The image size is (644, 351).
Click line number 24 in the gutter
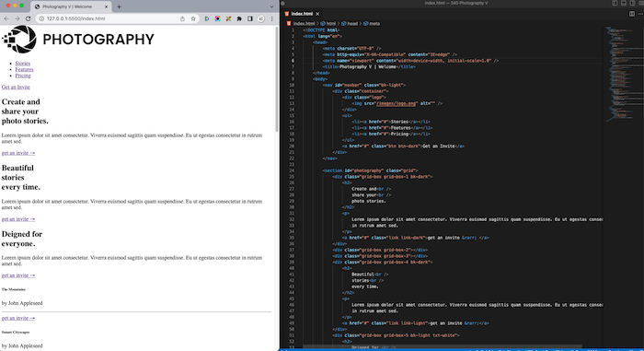(292, 170)
